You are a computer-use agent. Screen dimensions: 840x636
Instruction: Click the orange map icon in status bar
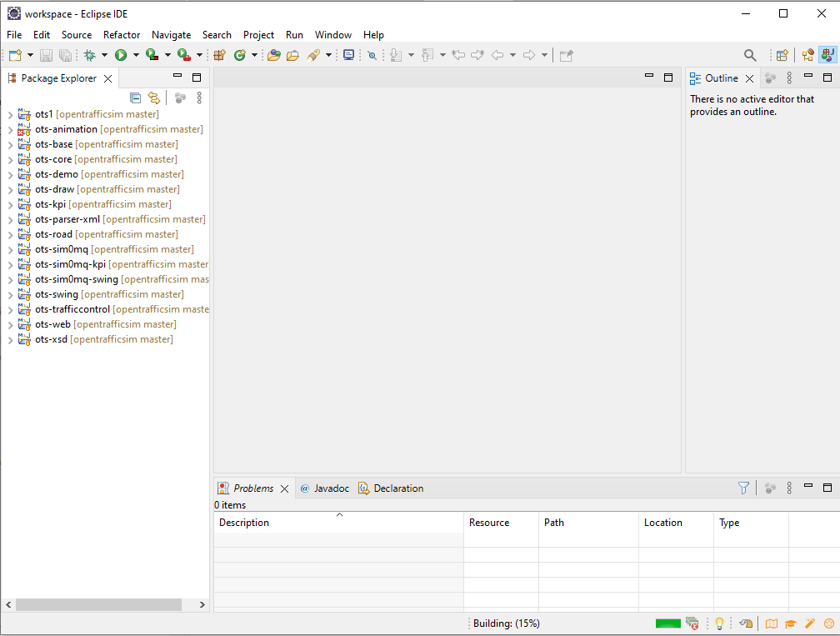click(x=772, y=623)
